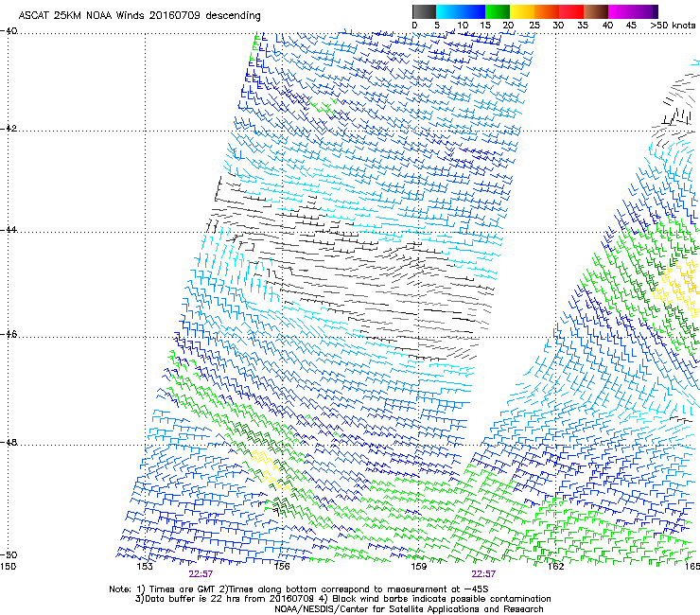Image resolution: width=700 pixels, height=615 pixels.
Task: Click the purple '22:57' time near longitude 159
Action: [x=483, y=574]
